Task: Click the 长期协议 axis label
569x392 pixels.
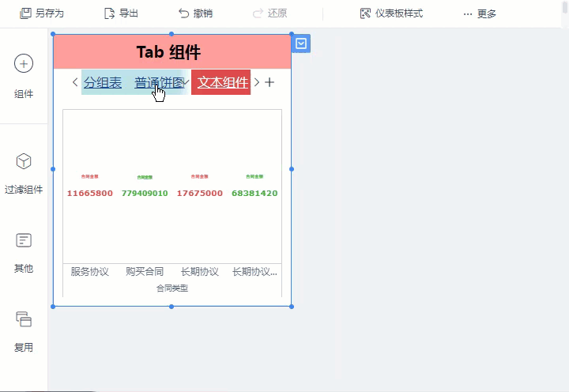Action: coord(200,272)
